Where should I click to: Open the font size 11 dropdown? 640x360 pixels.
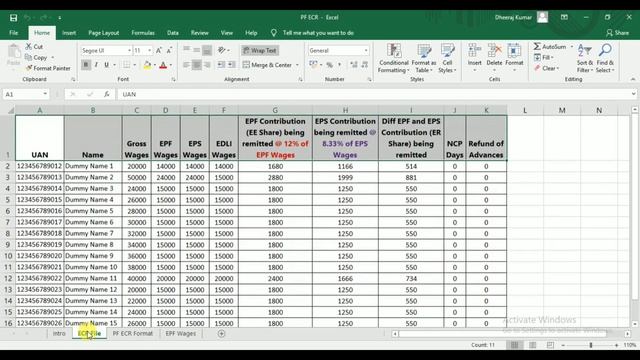pyautogui.click(x=149, y=51)
